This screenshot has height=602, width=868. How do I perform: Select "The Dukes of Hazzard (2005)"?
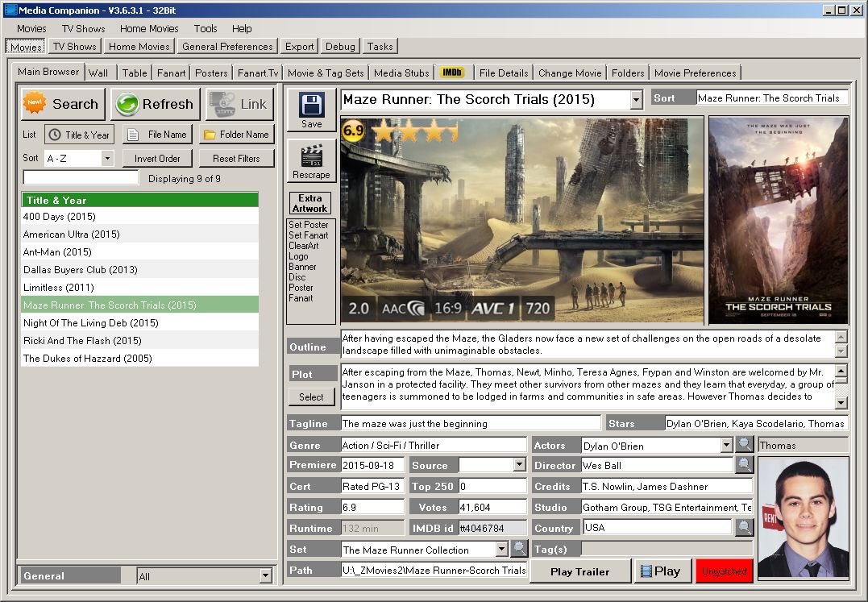pyautogui.click(x=139, y=358)
